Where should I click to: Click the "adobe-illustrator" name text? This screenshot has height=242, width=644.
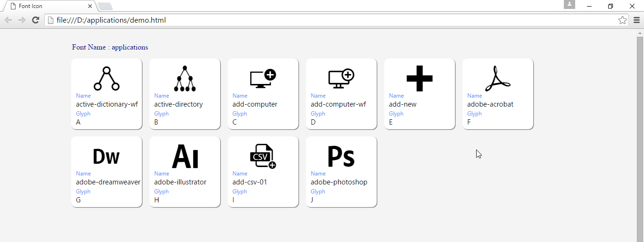(x=180, y=182)
